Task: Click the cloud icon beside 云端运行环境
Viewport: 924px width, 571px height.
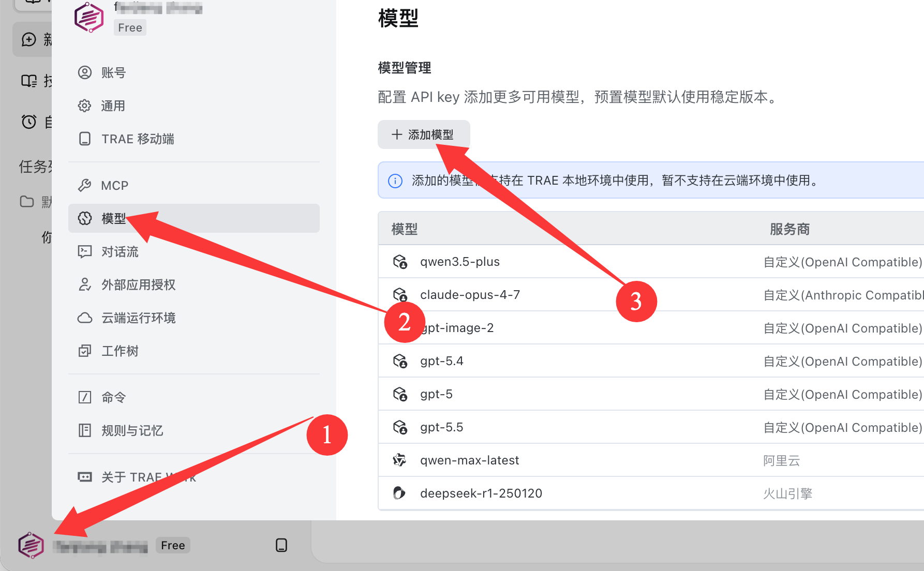Action: pyautogui.click(x=85, y=318)
